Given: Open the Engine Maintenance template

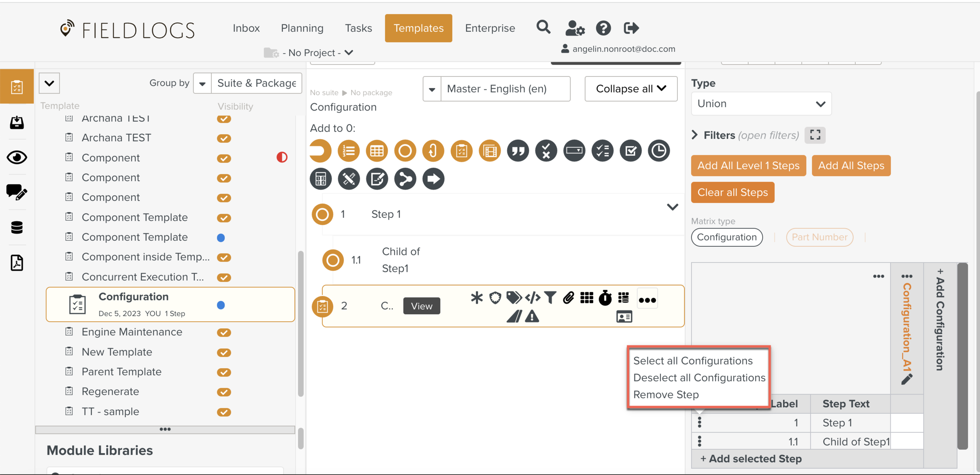Looking at the screenshot, I should click(132, 332).
